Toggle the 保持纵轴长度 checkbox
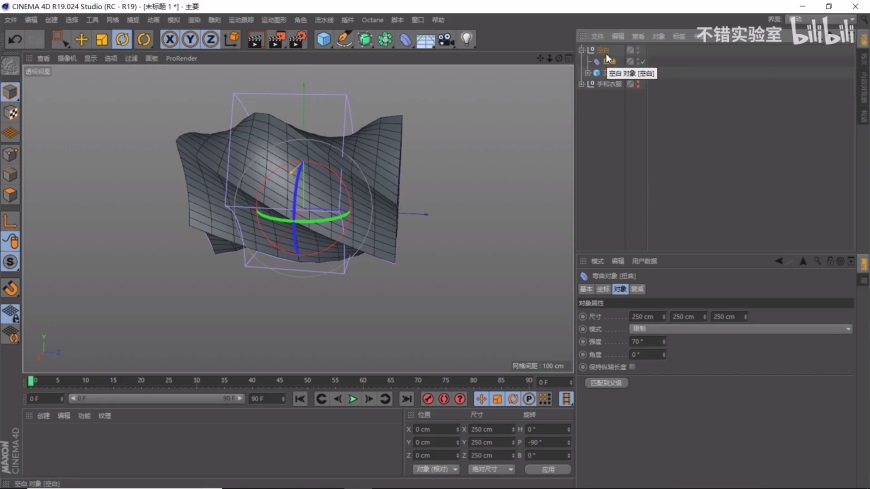Viewport: 870px width, 489px height. [632, 366]
